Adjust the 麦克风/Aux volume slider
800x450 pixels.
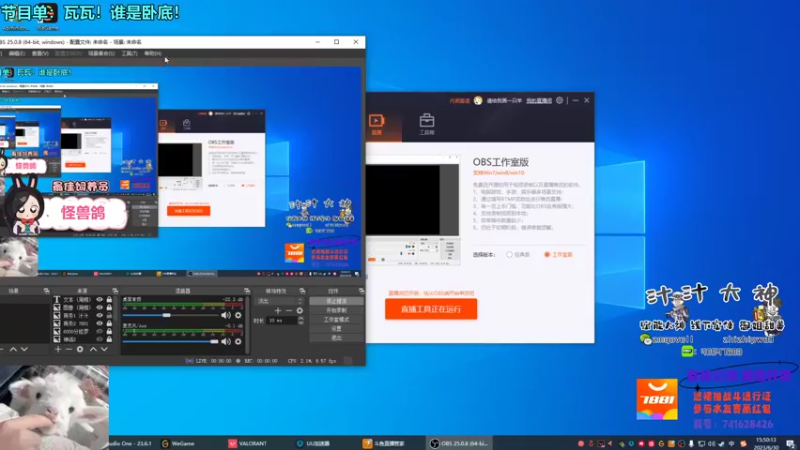tap(170, 341)
